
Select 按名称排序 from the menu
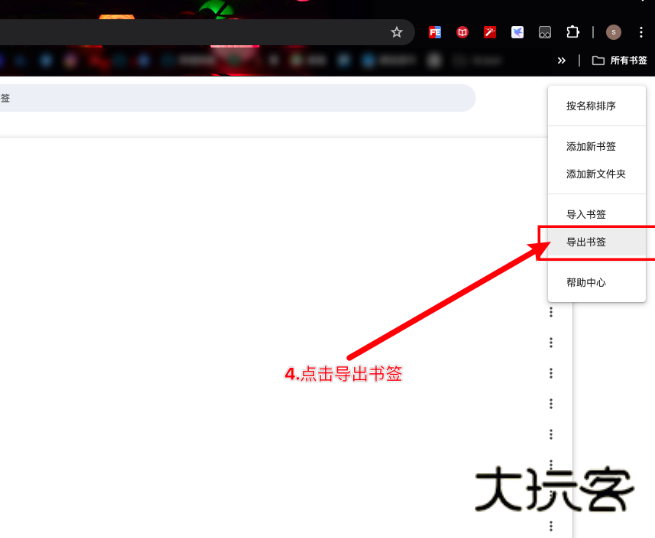[x=591, y=106]
